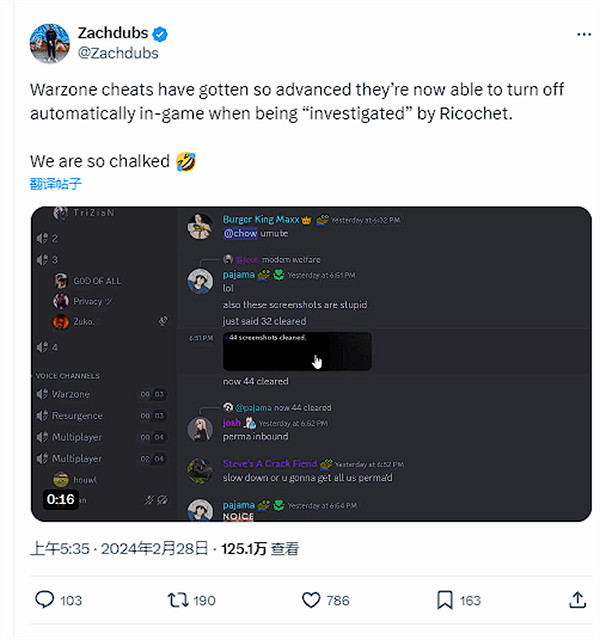Like the post with heart icon
600x640 pixels.
point(311,600)
